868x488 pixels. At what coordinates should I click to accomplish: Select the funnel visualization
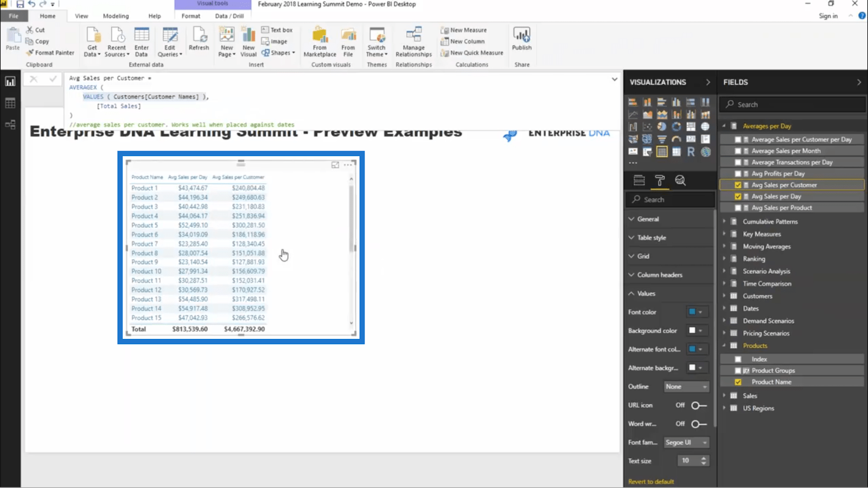coord(662,139)
